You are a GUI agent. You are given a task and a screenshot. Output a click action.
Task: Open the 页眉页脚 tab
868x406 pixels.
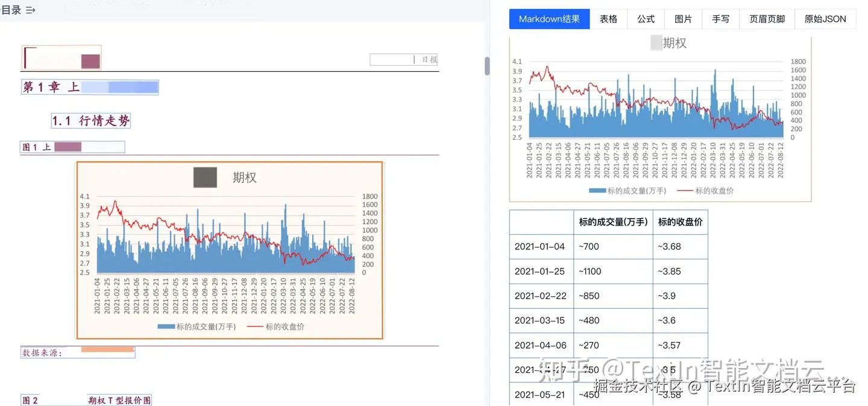(x=767, y=19)
